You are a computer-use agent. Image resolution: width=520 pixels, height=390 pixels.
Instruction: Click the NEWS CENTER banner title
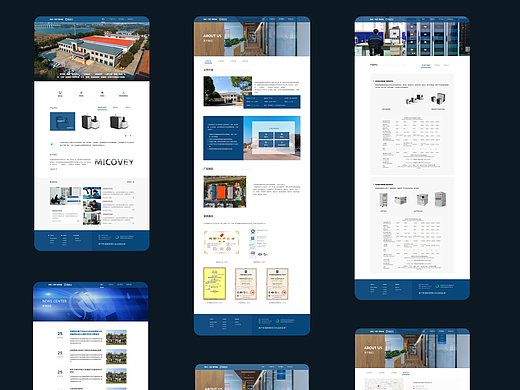click(54, 301)
